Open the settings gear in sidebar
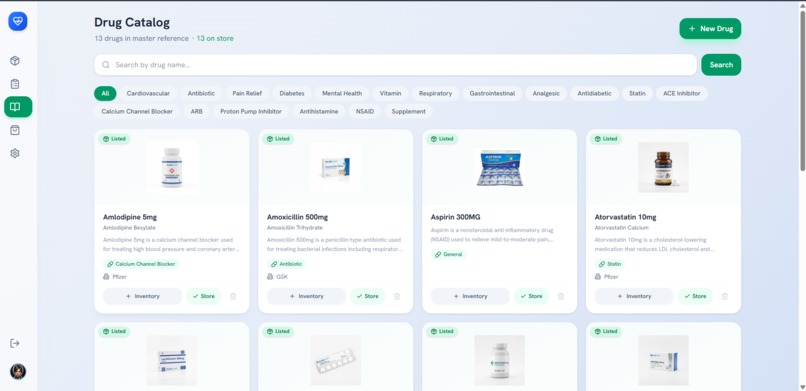 coord(15,153)
